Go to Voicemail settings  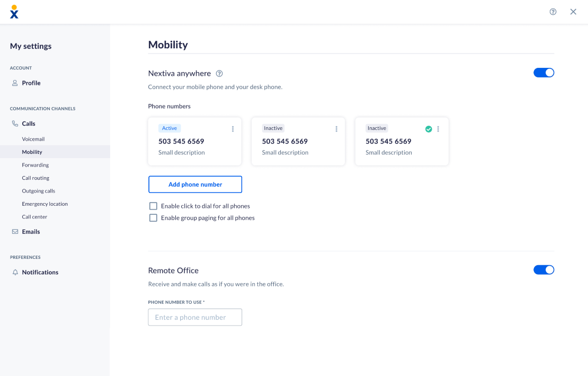click(x=33, y=139)
